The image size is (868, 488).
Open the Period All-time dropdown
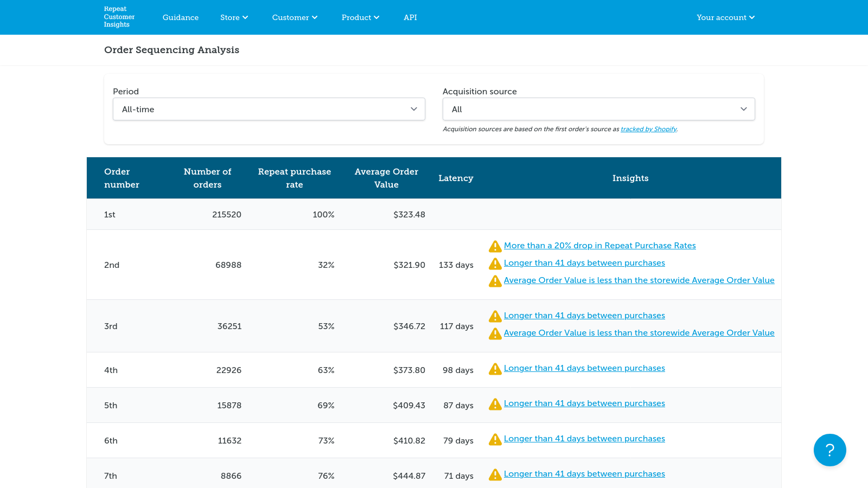pos(269,109)
